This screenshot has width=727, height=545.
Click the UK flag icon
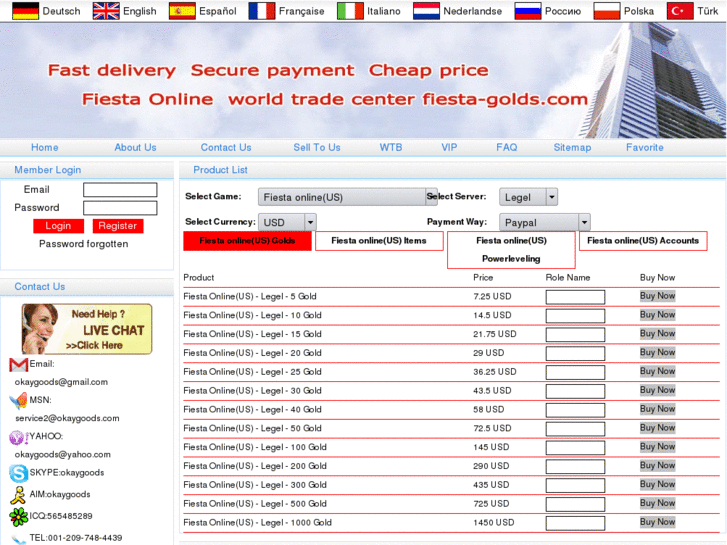click(x=106, y=11)
